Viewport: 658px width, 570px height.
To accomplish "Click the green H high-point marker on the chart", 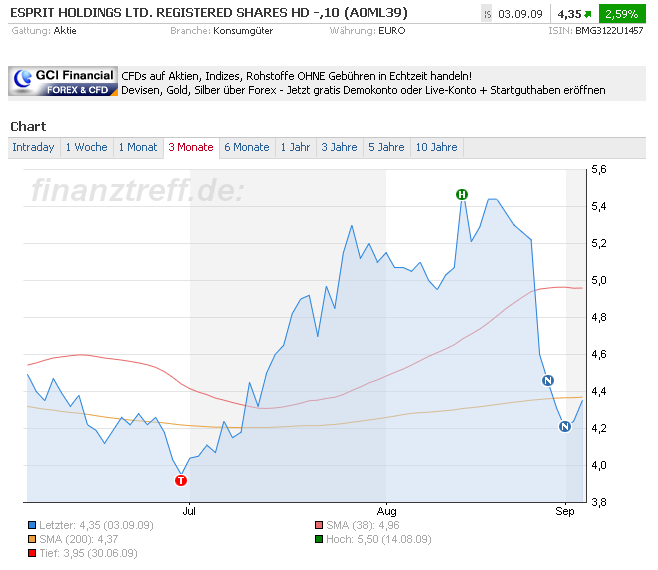I will coord(462,194).
